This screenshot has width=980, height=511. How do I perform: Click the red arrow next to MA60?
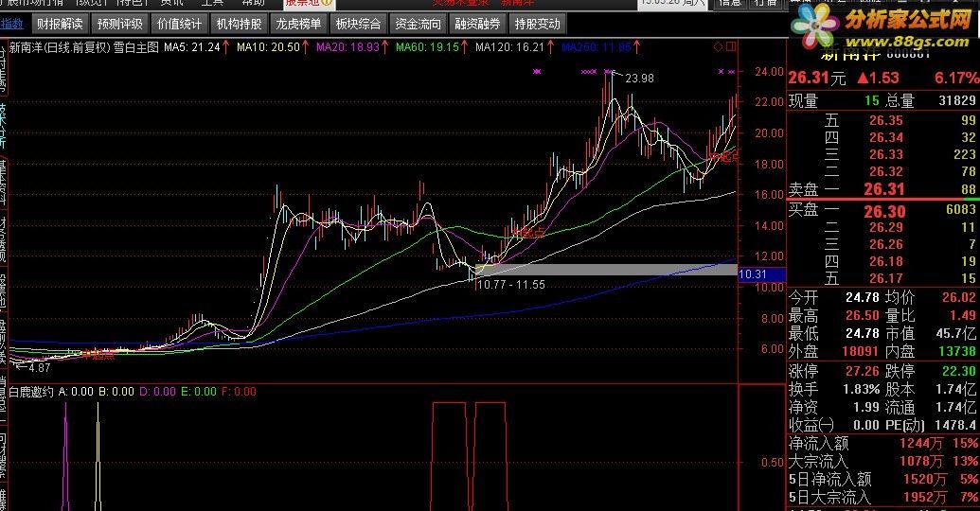tap(464, 47)
